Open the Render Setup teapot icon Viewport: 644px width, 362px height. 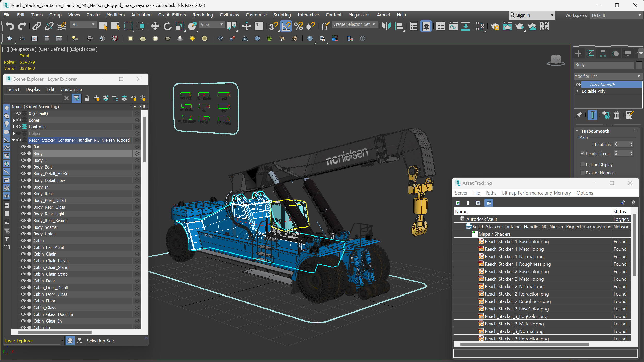495,26
